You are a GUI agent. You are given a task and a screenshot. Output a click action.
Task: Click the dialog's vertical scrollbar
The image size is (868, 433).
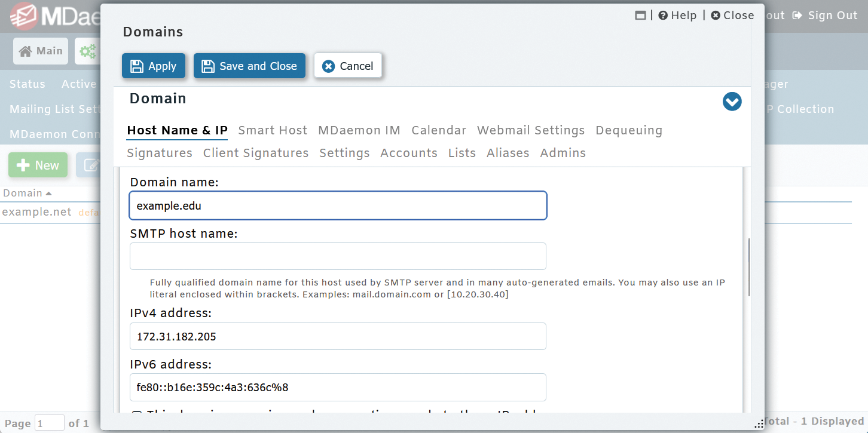[748, 268]
